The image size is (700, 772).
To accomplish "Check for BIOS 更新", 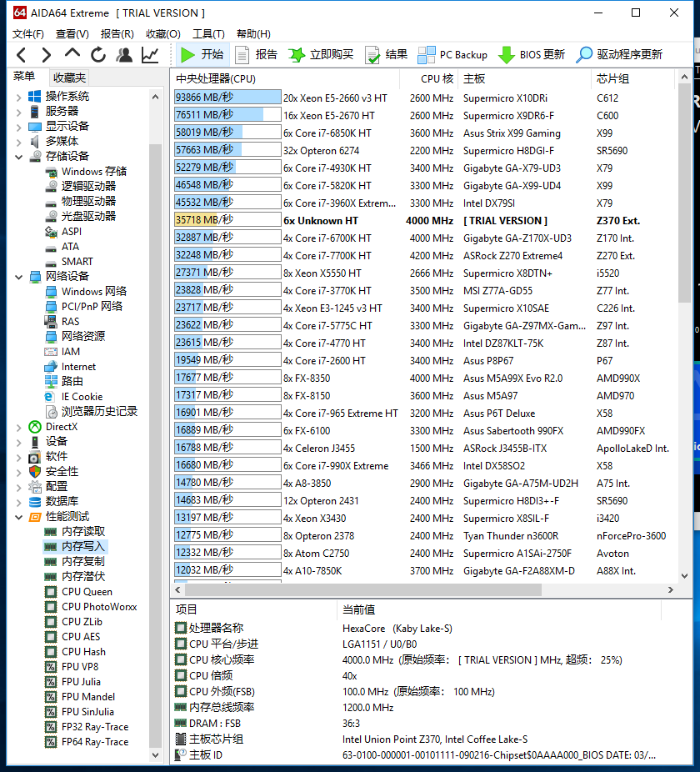I will 531,55.
